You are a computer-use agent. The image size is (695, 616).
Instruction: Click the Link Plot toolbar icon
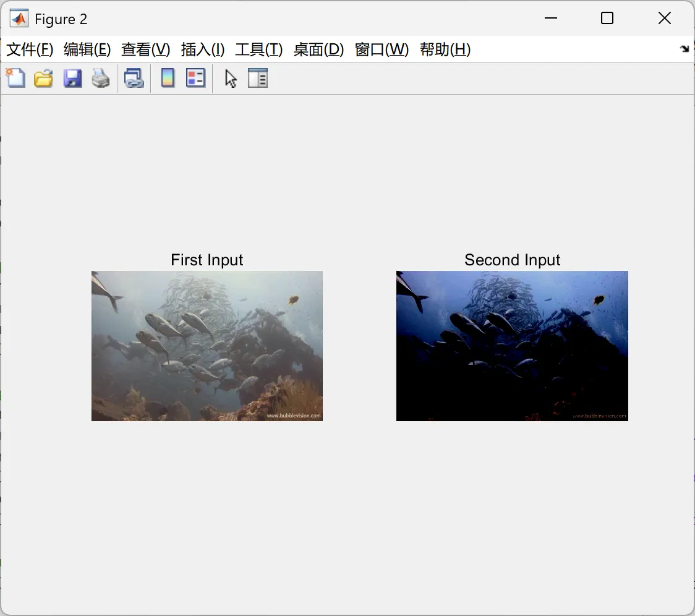coord(134,79)
